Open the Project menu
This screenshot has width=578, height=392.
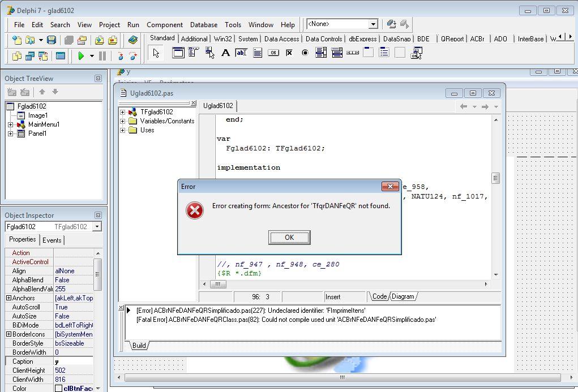click(109, 25)
